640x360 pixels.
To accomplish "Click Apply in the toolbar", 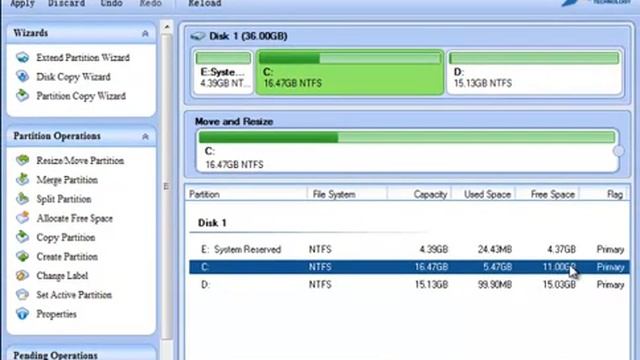I will pyautogui.click(x=22, y=3).
